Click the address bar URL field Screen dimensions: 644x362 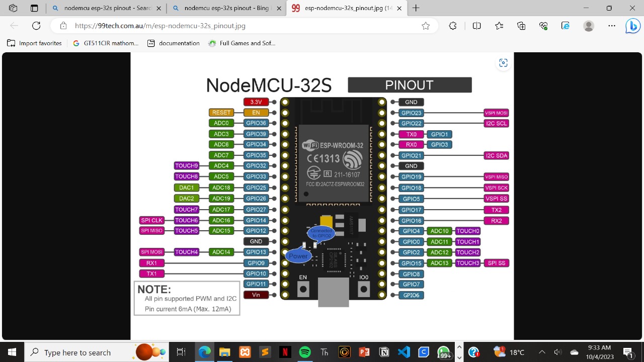pyautogui.click(x=242, y=26)
